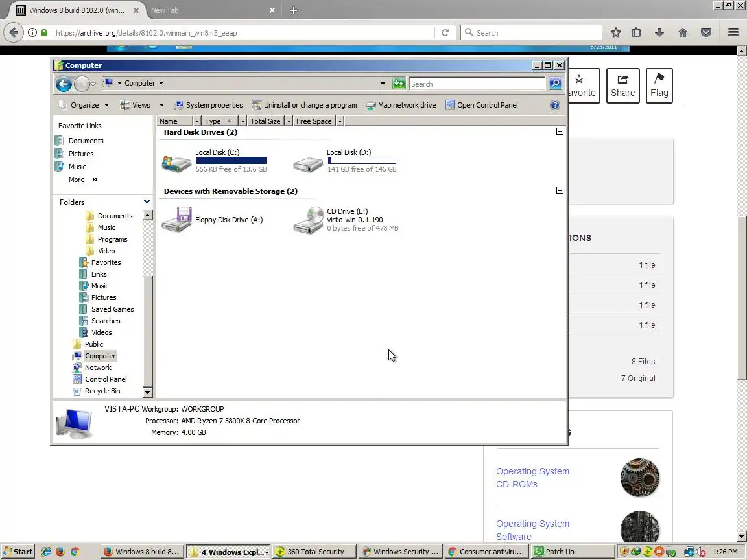The image size is (747, 560).
Task: Open the Operating System CD-ROMs link
Action: tap(532, 478)
